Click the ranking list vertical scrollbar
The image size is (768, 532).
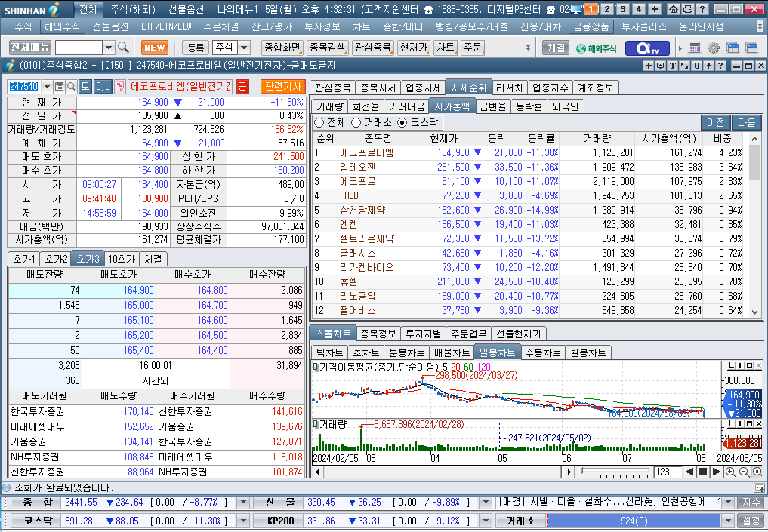[x=754, y=225]
